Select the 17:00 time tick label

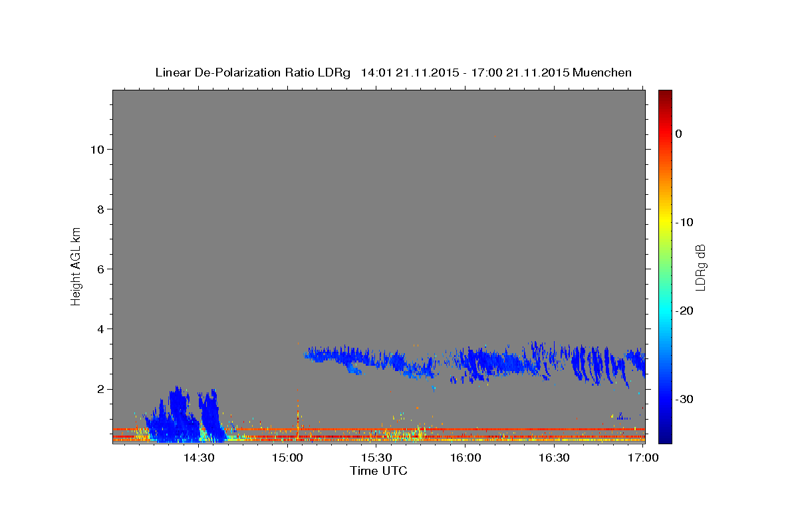tap(643, 458)
